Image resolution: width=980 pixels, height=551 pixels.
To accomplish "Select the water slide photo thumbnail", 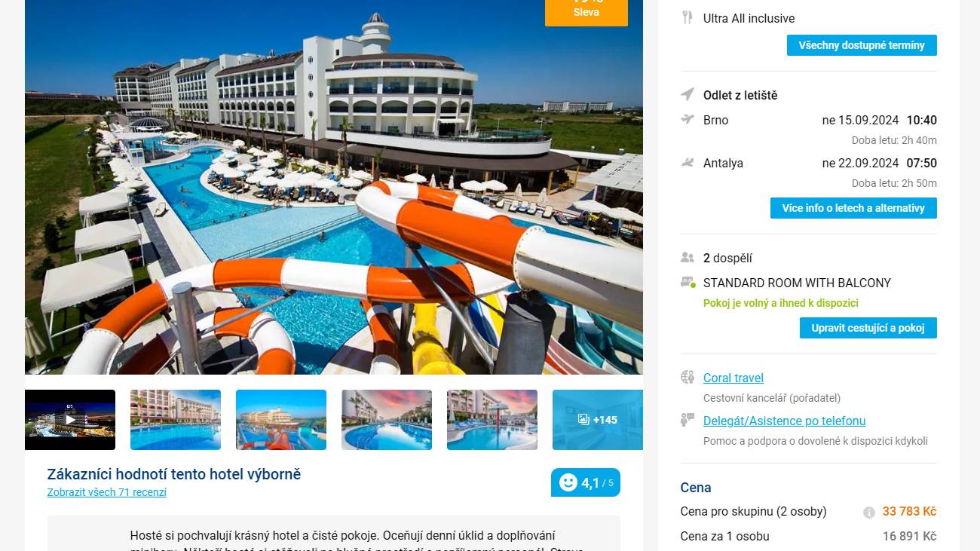I will click(281, 420).
